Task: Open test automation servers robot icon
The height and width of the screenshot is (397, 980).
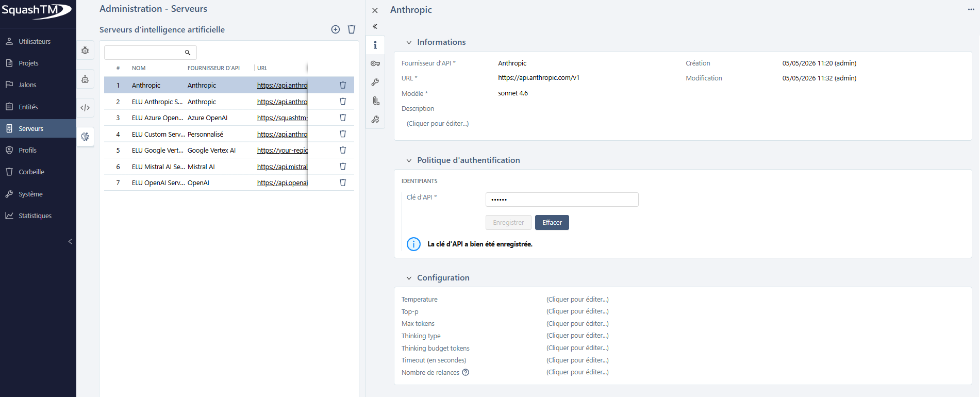Action: [x=85, y=79]
